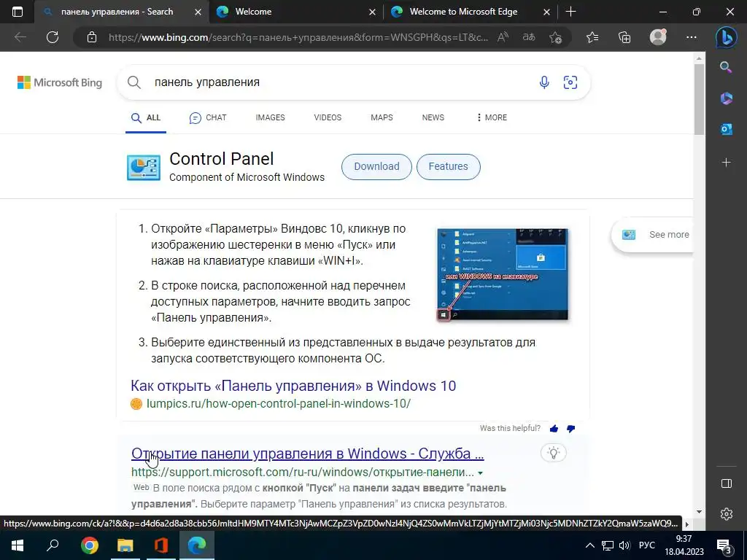Open Outlook sidebar icon
The image size is (747, 560).
click(x=726, y=129)
